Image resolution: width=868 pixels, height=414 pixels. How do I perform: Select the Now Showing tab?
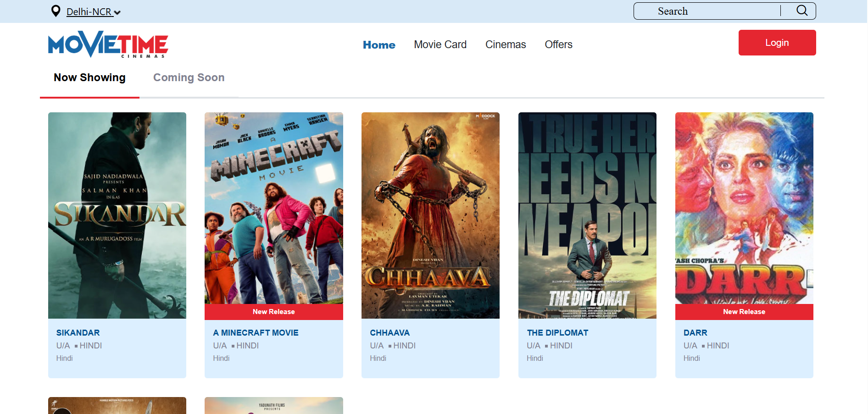tap(89, 77)
